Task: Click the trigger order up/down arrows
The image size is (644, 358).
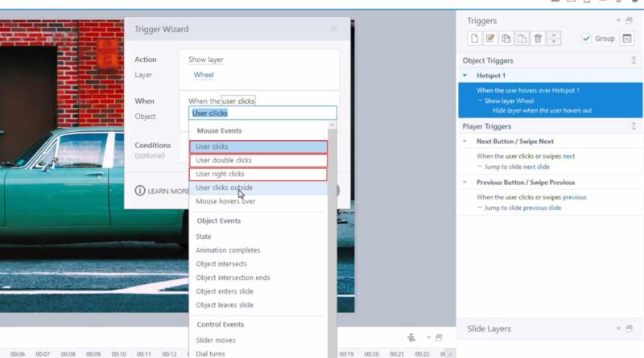Action: 554,39
